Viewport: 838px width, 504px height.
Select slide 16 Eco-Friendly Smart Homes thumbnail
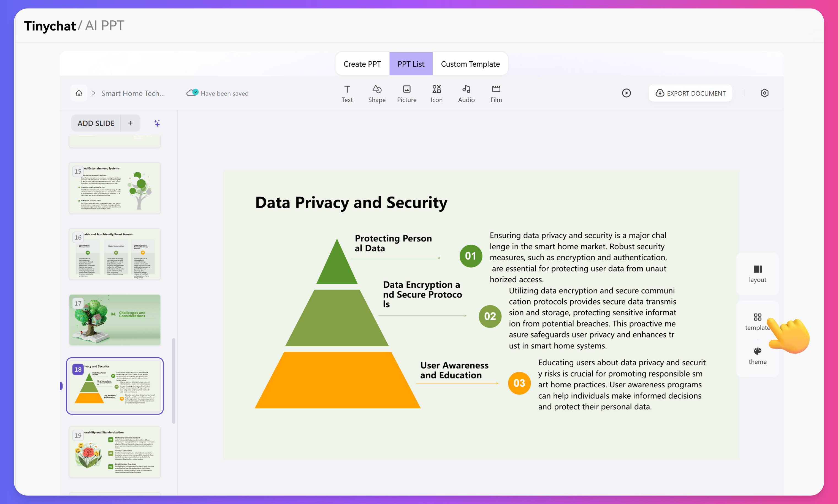115,254
